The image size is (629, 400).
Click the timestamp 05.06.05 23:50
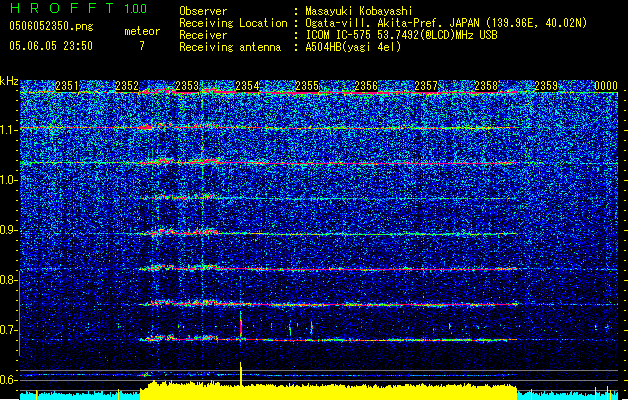51,46
